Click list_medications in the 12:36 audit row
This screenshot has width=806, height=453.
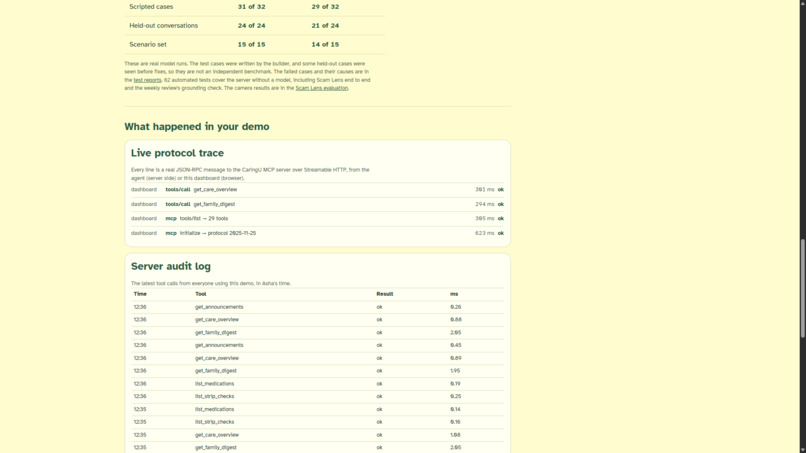pos(214,384)
